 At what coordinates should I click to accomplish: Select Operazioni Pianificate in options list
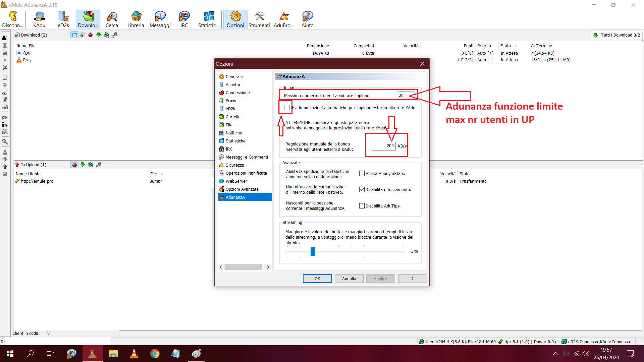[x=246, y=173]
